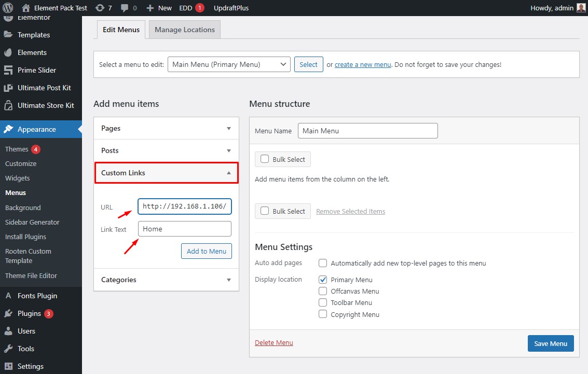Select the Ultimate Post Kit icon

(9, 88)
